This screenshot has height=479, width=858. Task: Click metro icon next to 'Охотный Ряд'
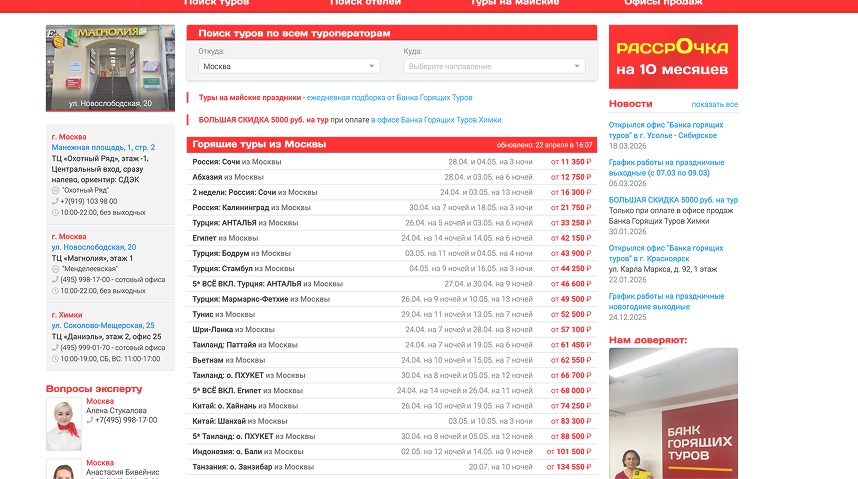[x=55, y=191]
